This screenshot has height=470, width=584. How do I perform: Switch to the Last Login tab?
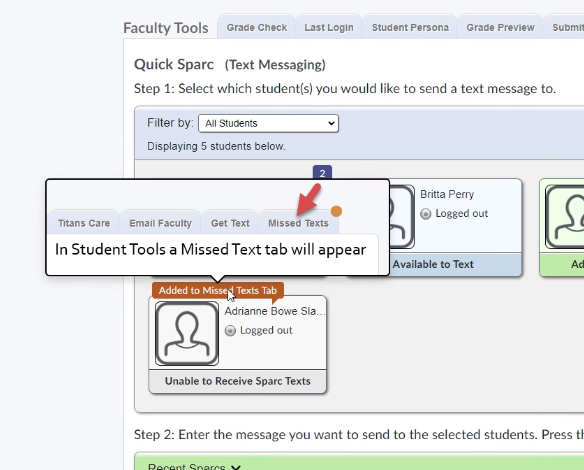tap(328, 27)
